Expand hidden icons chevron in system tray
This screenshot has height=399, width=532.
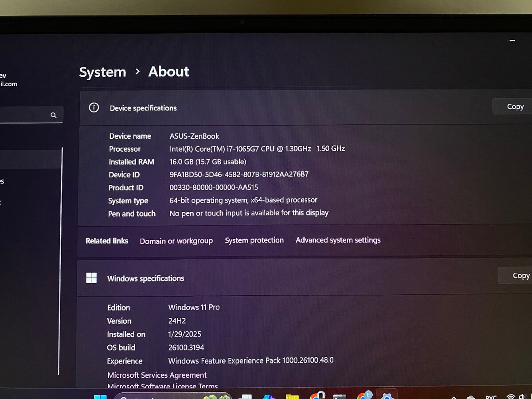(453, 396)
